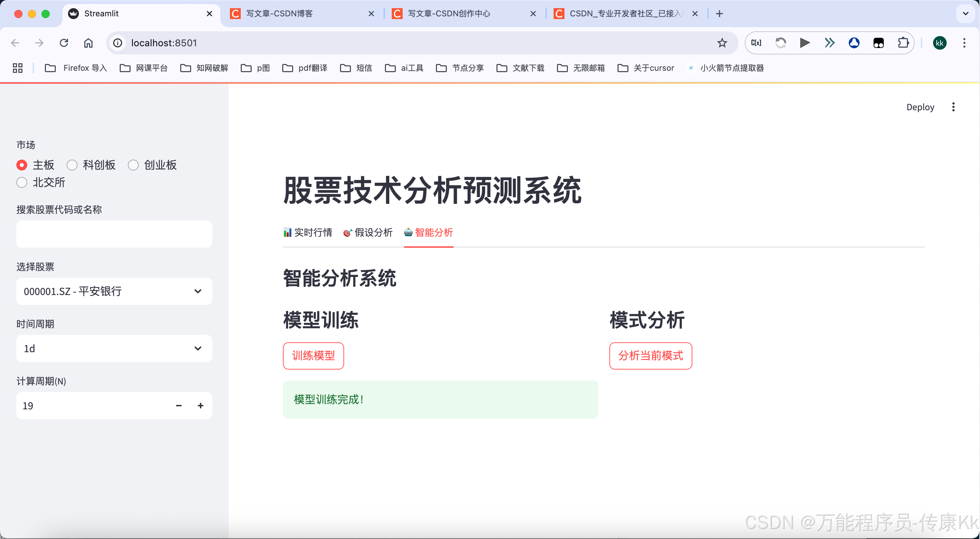980x539 pixels.
Task: Go to the browser home page
Action: coord(88,43)
